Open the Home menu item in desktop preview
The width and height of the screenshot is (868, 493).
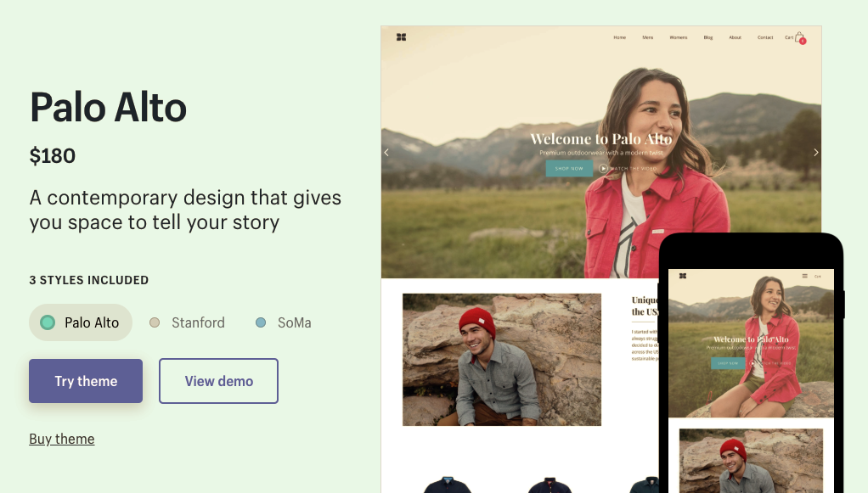click(x=619, y=37)
